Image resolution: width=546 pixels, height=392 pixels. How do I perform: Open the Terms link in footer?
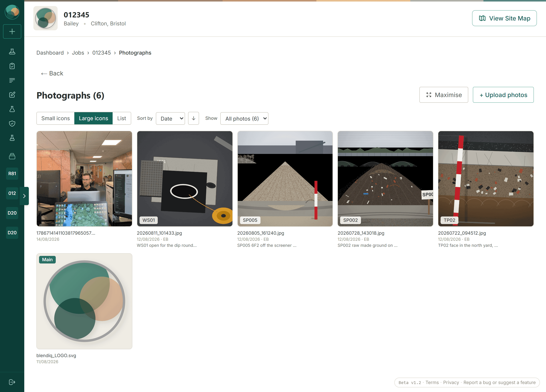[432, 382]
